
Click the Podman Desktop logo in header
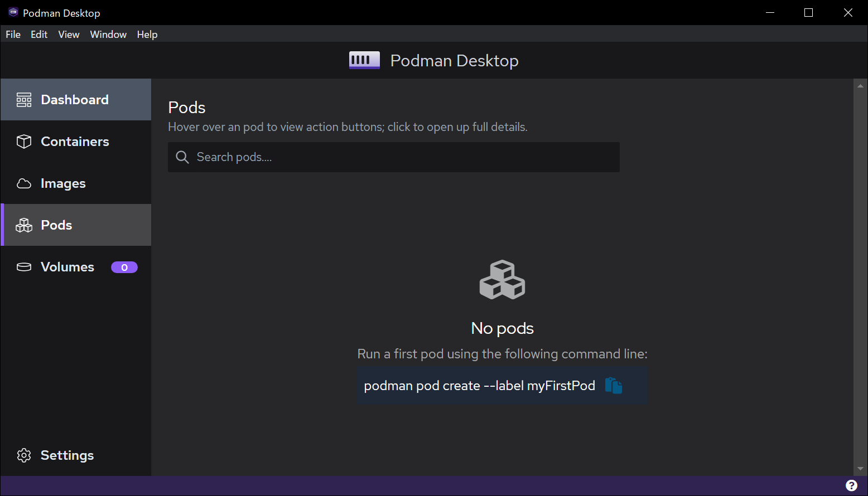pos(364,60)
